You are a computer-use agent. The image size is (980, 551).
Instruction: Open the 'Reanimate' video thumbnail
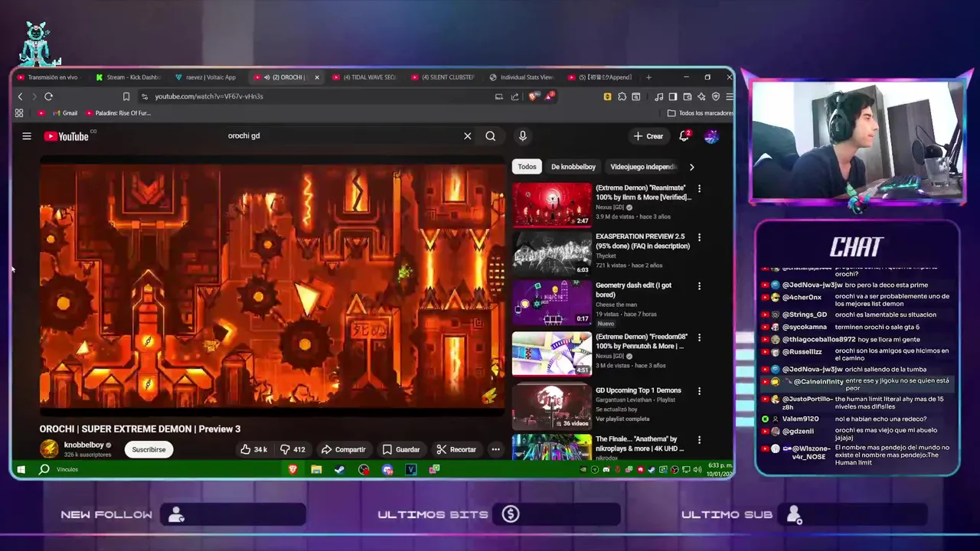552,204
